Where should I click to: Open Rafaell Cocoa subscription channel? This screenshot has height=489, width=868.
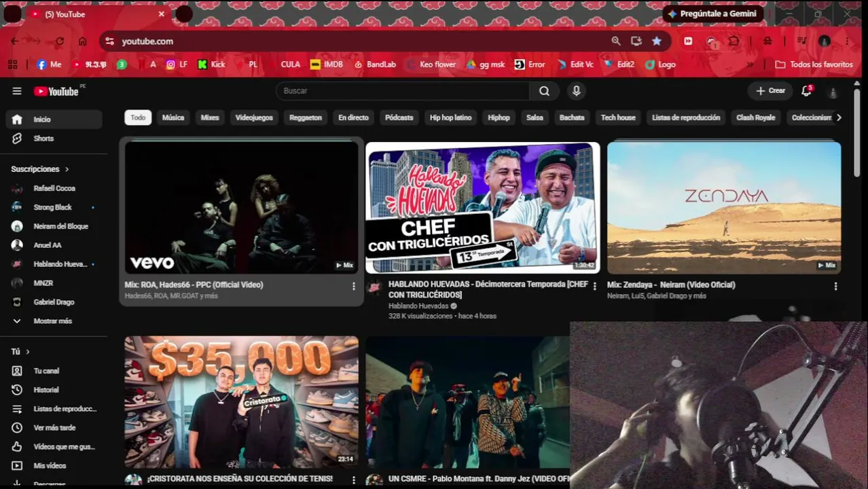54,188
